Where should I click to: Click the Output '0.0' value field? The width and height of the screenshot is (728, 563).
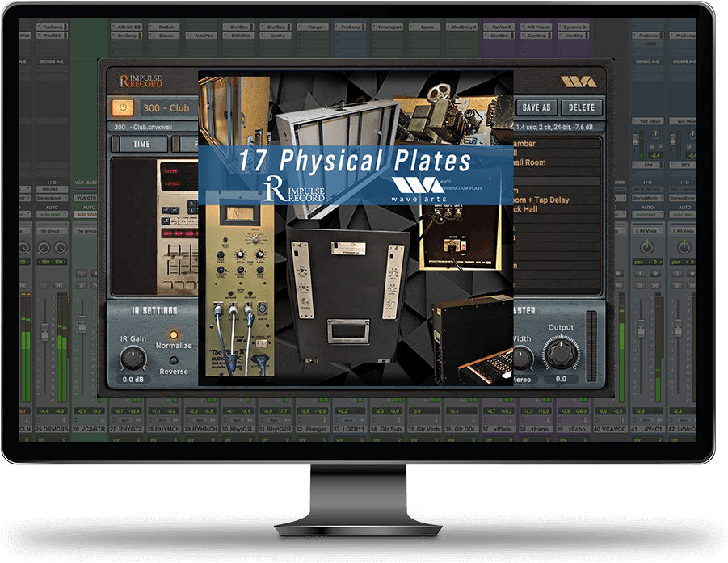pyautogui.click(x=561, y=379)
